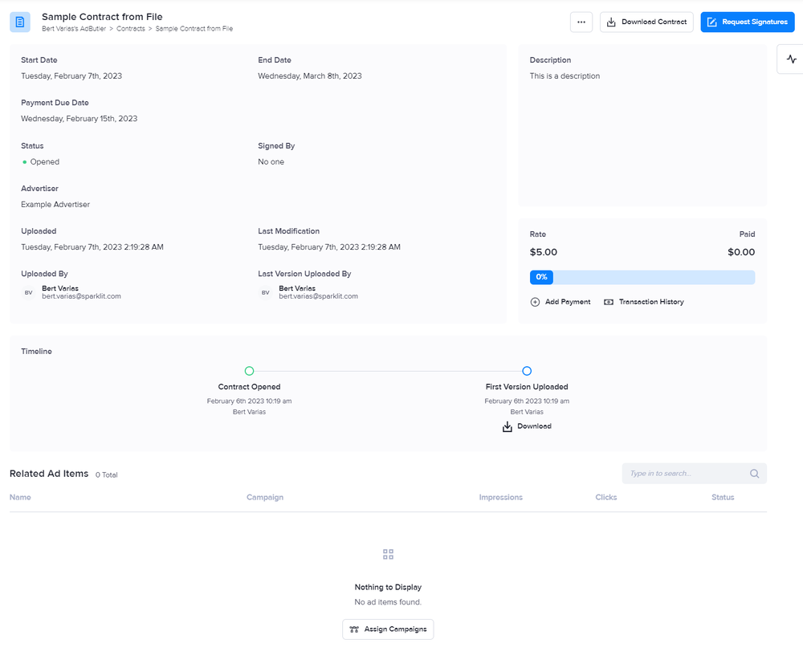This screenshot has width=803, height=672.
Task: Click 'This is a description' text
Action: click(x=565, y=75)
